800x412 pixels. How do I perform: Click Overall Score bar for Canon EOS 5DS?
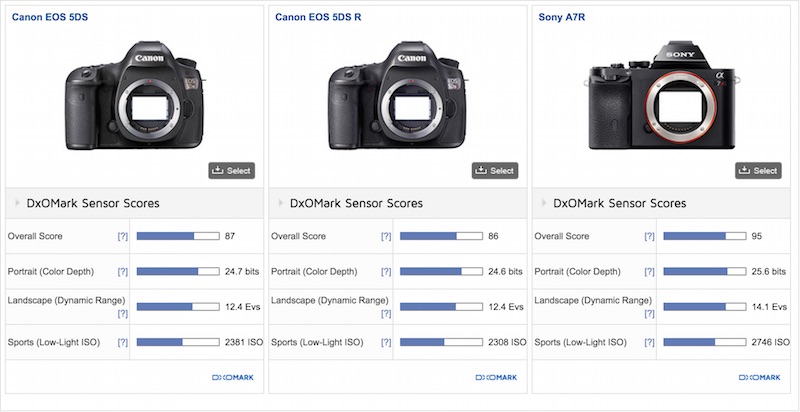point(178,236)
